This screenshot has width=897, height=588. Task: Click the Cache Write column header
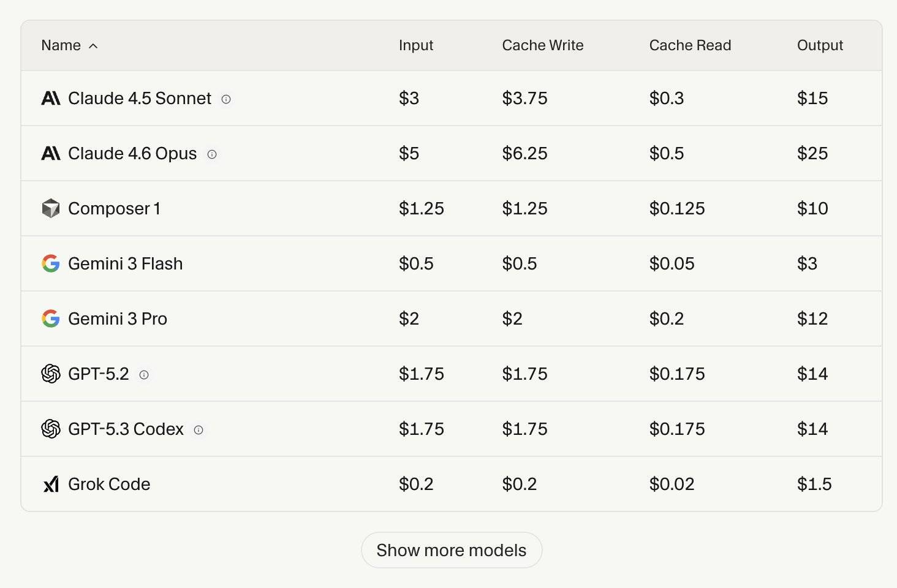(542, 45)
